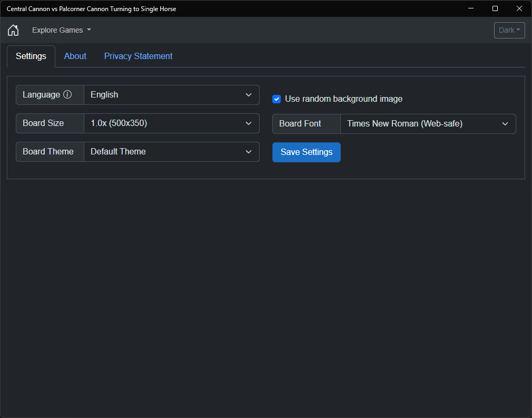Close the application window
532x418 pixels.
[x=519, y=8]
